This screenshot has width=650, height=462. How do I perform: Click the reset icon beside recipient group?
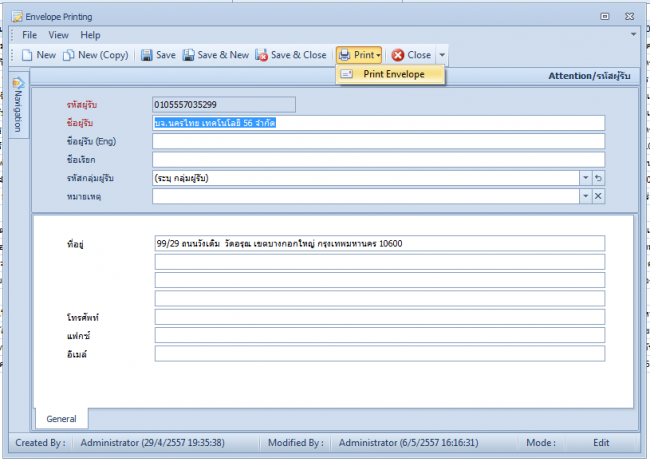pos(598,178)
